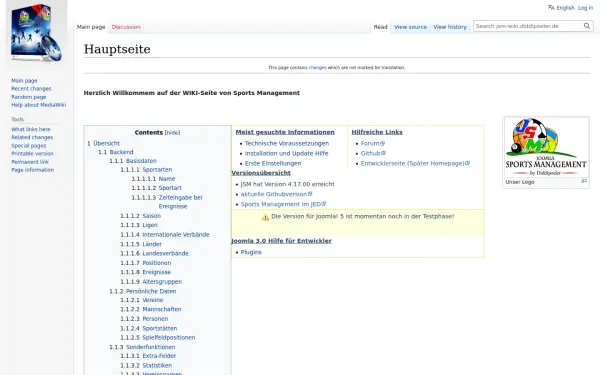
Task: Jump to 1.1.2.3 Personen entry
Action: click(x=144, y=319)
